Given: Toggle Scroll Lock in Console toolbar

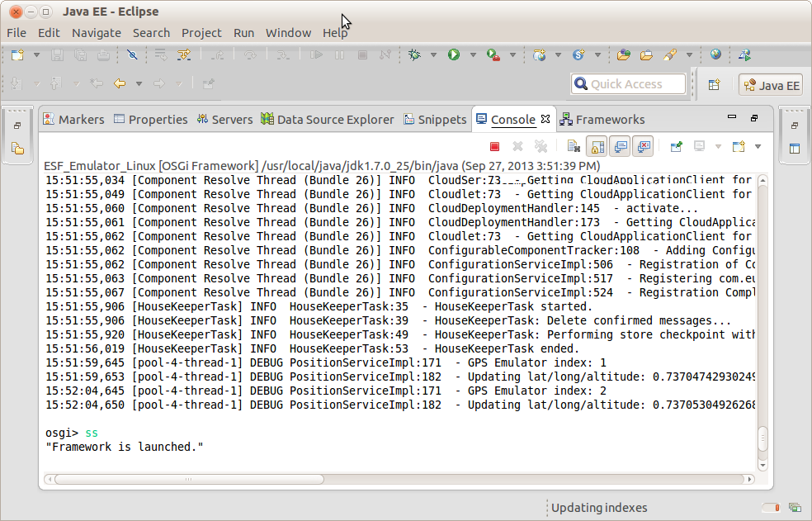Looking at the screenshot, I should (x=597, y=147).
